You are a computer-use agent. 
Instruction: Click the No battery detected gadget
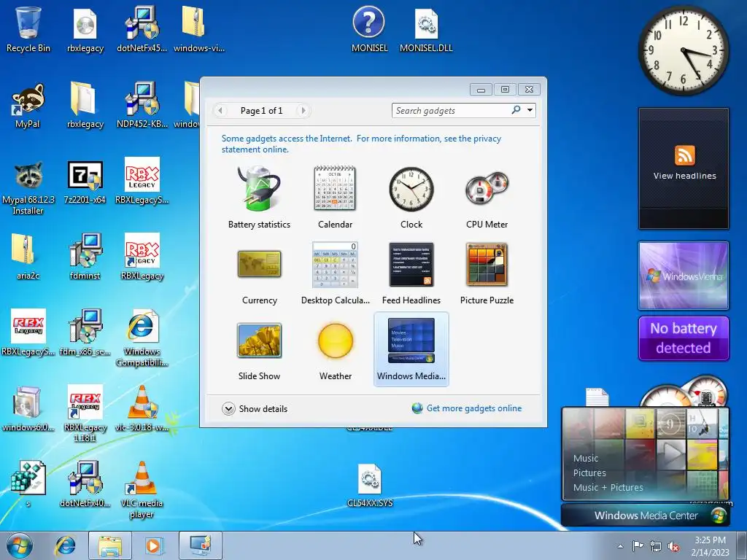coord(683,338)
